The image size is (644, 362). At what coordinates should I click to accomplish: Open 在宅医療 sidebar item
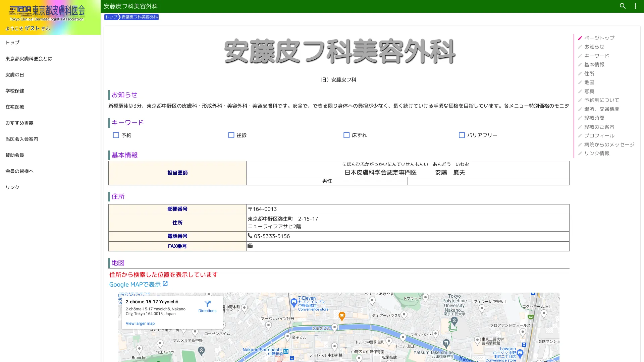pyautogui.click(x=50, y=107)
